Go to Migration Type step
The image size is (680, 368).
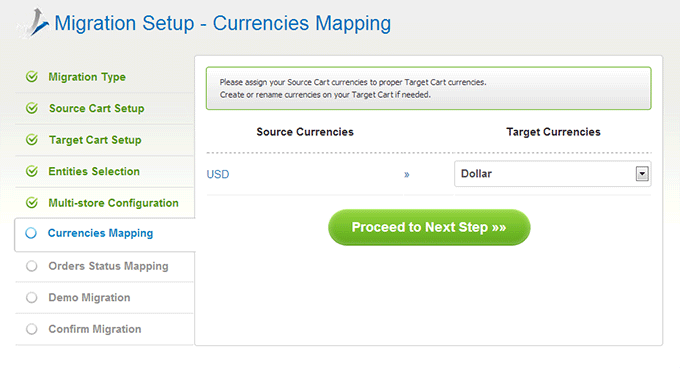(87, 77)
